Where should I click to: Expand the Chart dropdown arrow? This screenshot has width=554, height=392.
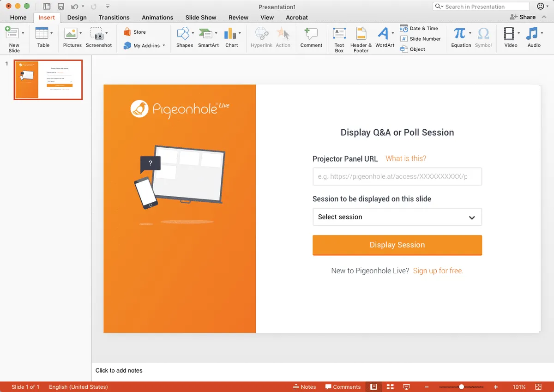(240, 33)
